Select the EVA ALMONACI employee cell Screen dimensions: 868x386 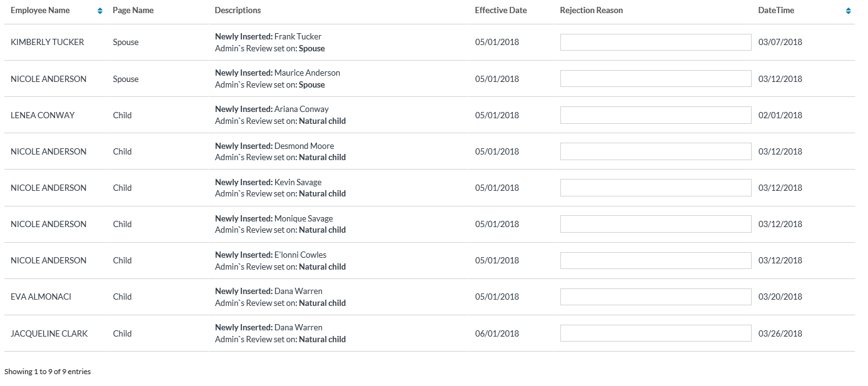point(41,297)
